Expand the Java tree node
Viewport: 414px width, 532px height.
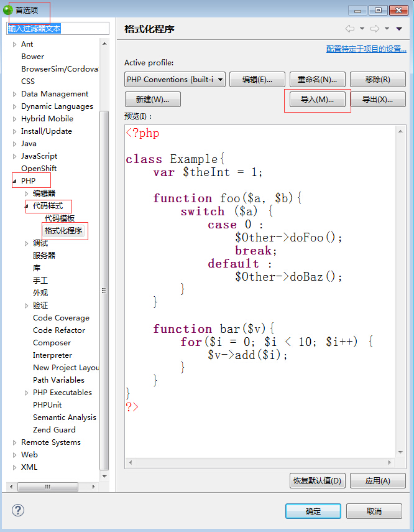[x=15, y=144]
